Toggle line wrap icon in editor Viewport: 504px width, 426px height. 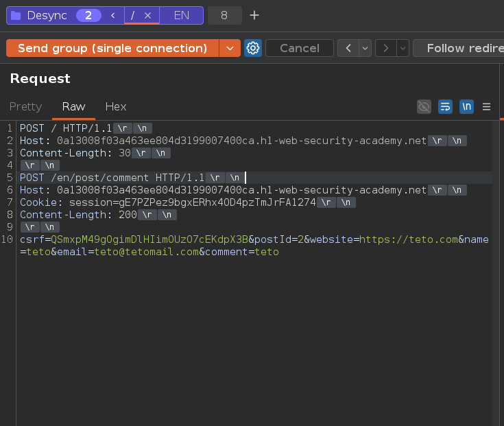click(445, 107)
